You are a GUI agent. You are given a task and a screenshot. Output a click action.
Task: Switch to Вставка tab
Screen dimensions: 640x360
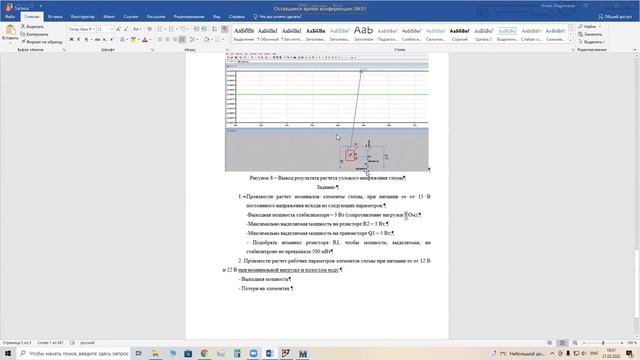pos(55,17)
